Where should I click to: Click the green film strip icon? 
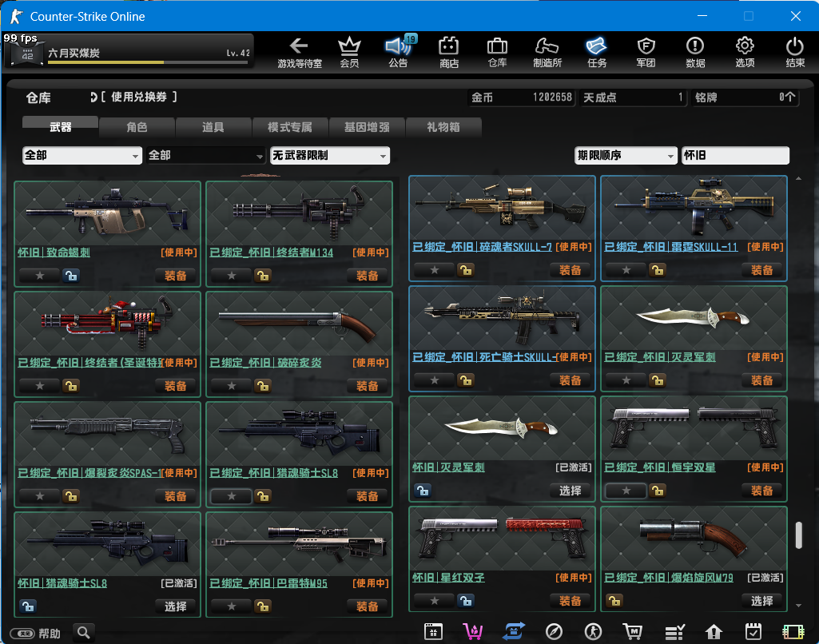793,632
